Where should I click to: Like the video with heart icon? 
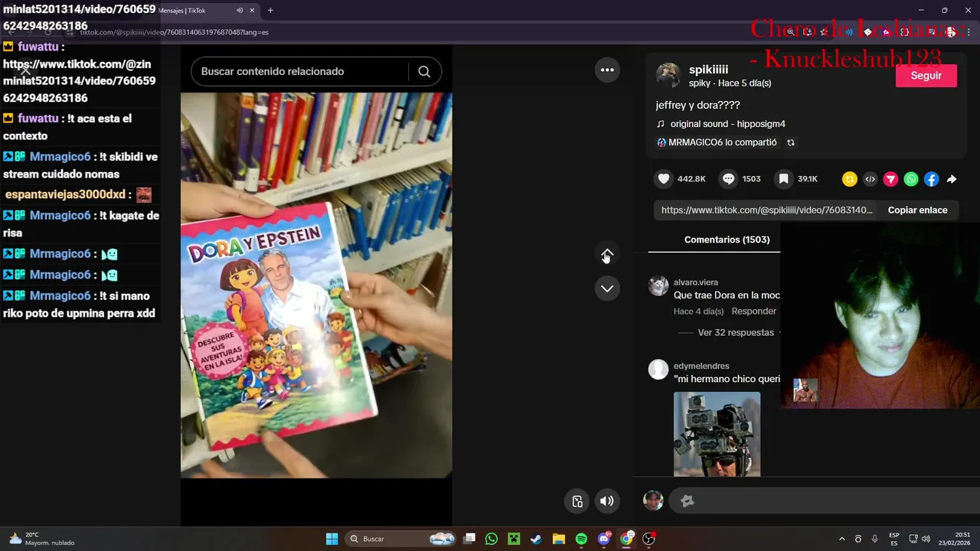coord(664,178)
